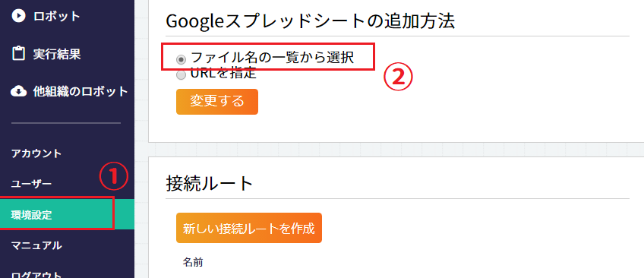
Task: Open the ロボット sidebar label
Action: (57, 17)
